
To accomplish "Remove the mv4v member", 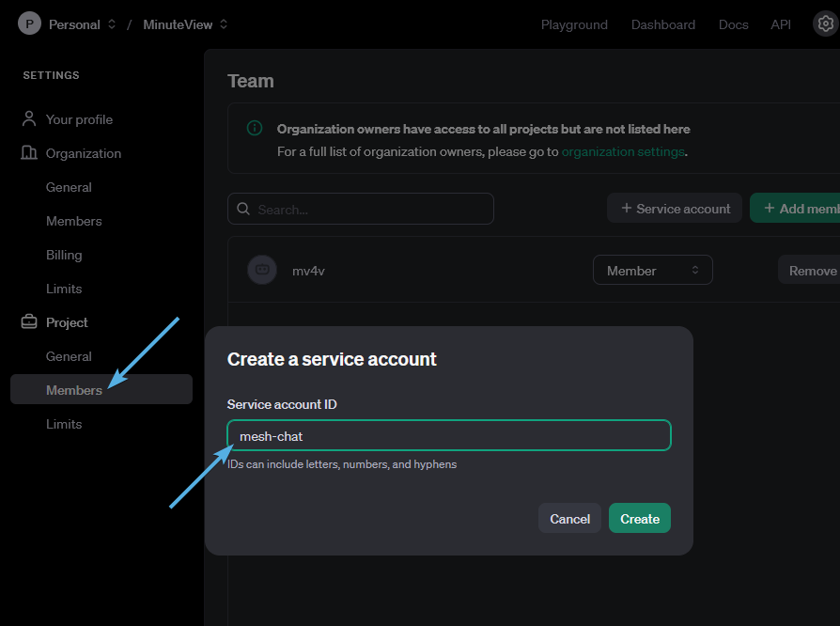I will pyautogui.click(x=811, y=270).
